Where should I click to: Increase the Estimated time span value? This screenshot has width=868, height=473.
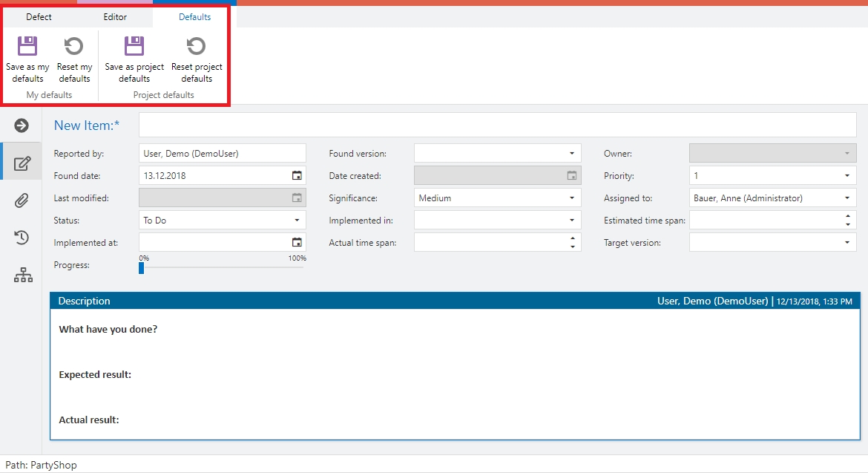(x=847, y=217)
